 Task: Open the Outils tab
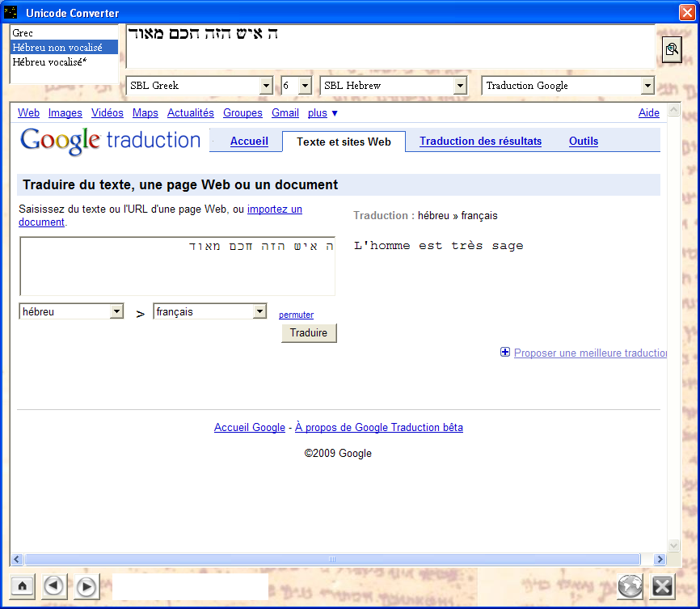click(x=584, y=142)
